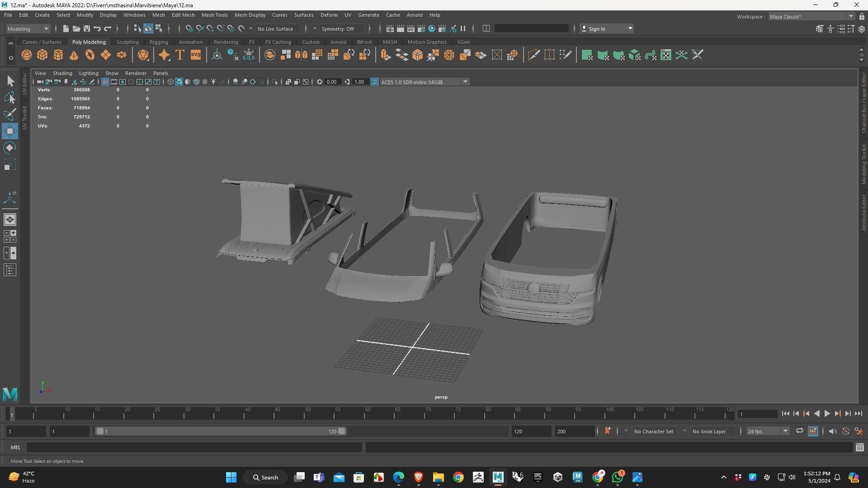868x488 pixels.
Task: Click the Multi-Cut tool shelf icon
Action: coord(533,55)
